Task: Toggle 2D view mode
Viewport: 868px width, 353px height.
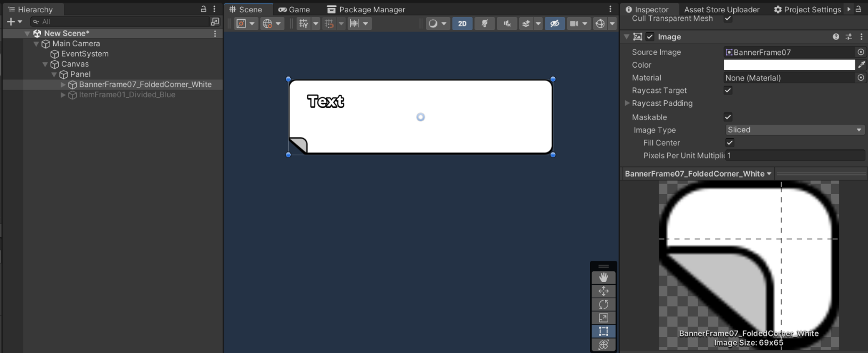Action: tap(462, 23)
